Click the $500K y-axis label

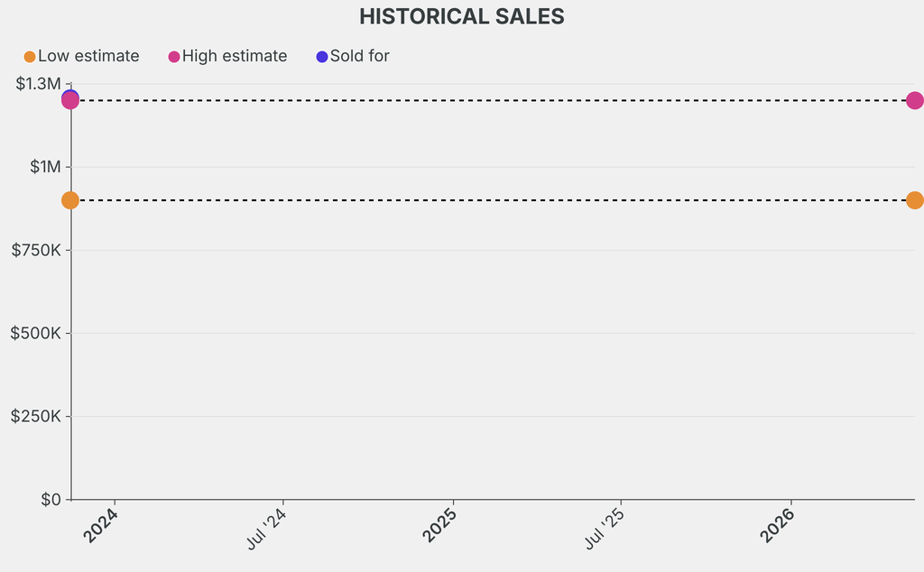click(36, 333)
